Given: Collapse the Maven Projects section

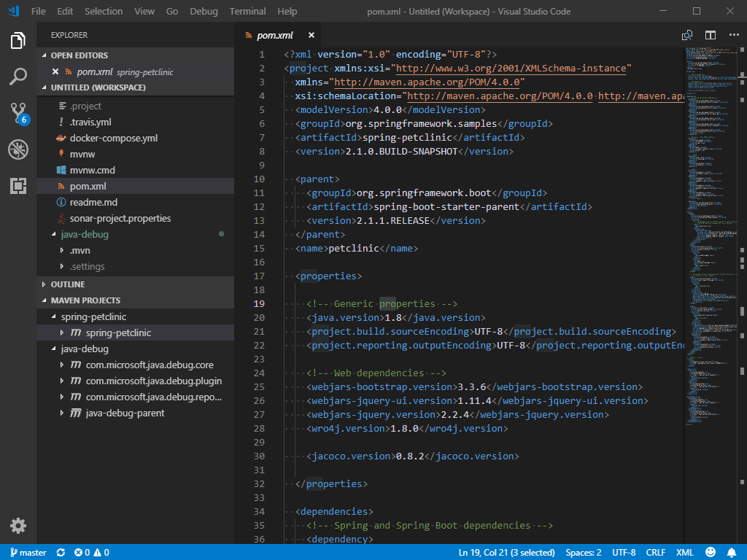Looking at the screenshot, I should [x=135, y=300].
